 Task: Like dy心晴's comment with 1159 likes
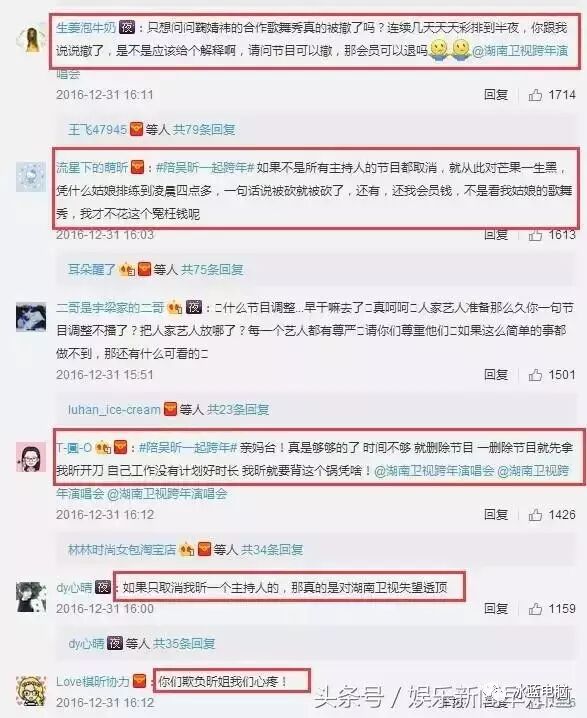tap(535, 609)
